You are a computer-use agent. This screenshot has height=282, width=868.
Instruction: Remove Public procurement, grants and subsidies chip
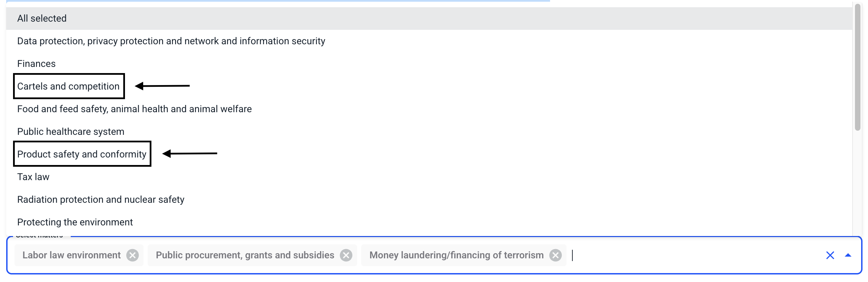pos(346,255)
